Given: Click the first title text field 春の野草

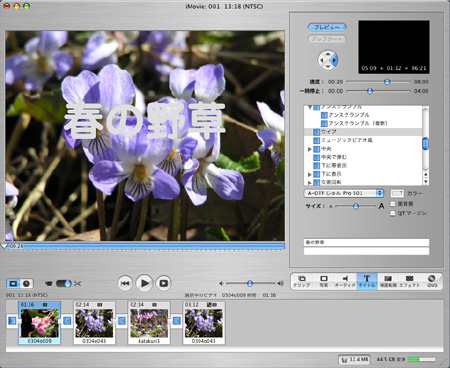Looking at the screenshot, I should click(366, 242).
